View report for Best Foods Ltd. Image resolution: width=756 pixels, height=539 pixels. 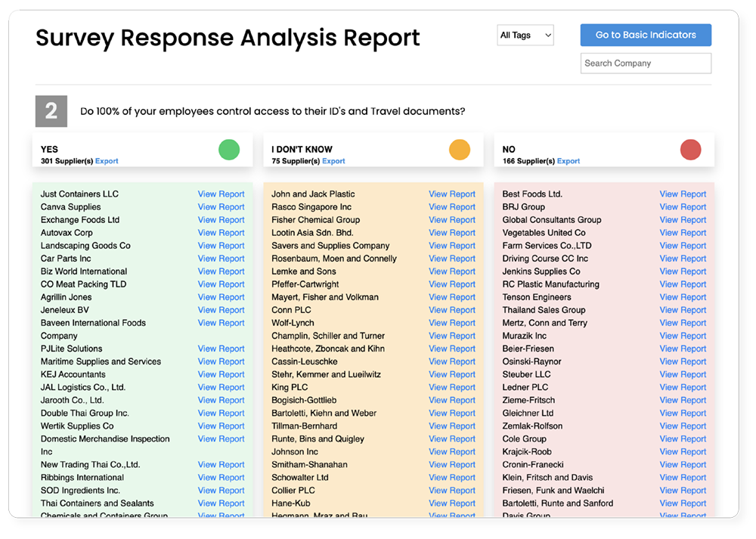(683, 194)
